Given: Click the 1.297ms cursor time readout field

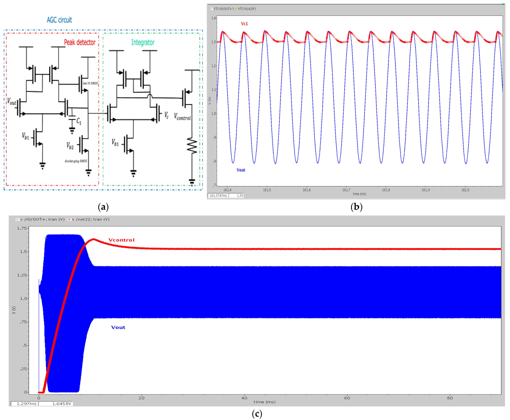Looking at the screenshot, I should (25, 404).
